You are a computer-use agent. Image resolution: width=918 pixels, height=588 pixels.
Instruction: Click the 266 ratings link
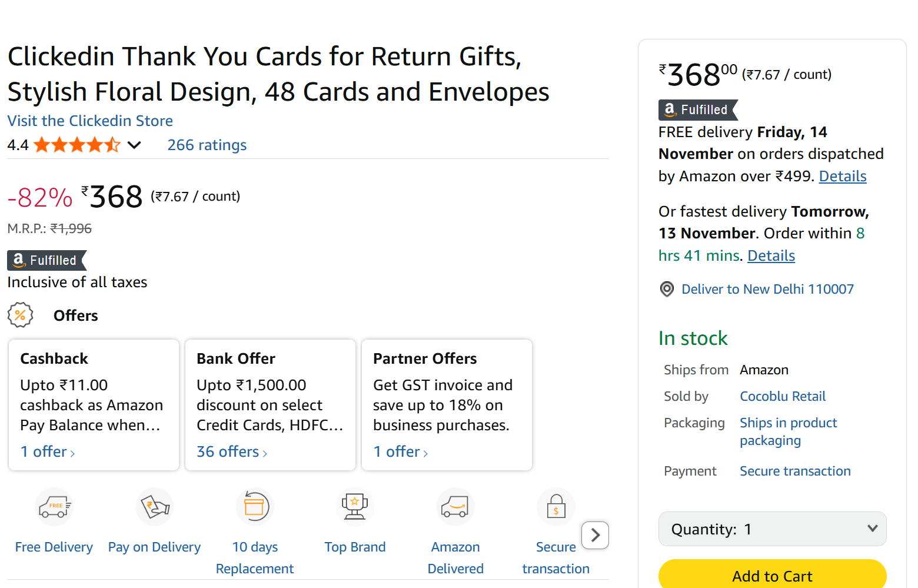pos(207,145)
